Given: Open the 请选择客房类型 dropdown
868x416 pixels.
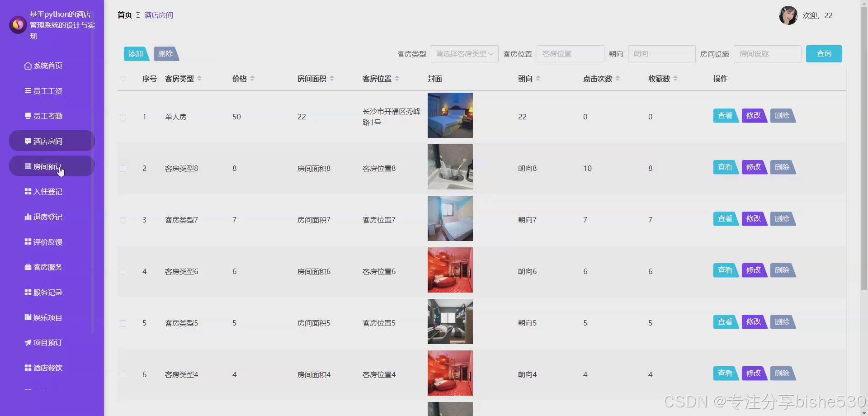Looking at the screenshot, I should pos(464,53).
